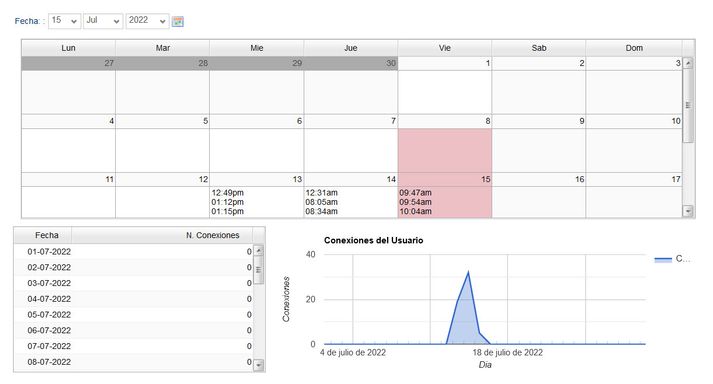This screenshot has width=713, height=384.
Task: Click calendar scrollbar down arrow
Action: (688, 211)
